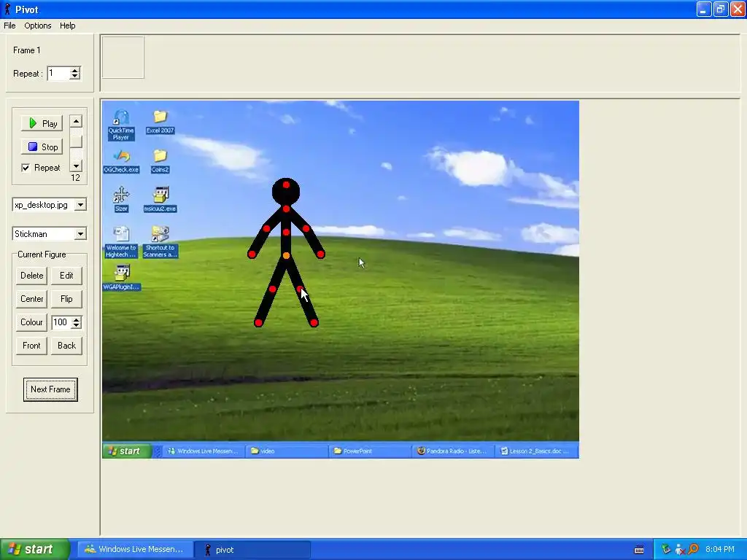Open the Colour picker for figure
747x560 pixels.
tap(31, 322)
